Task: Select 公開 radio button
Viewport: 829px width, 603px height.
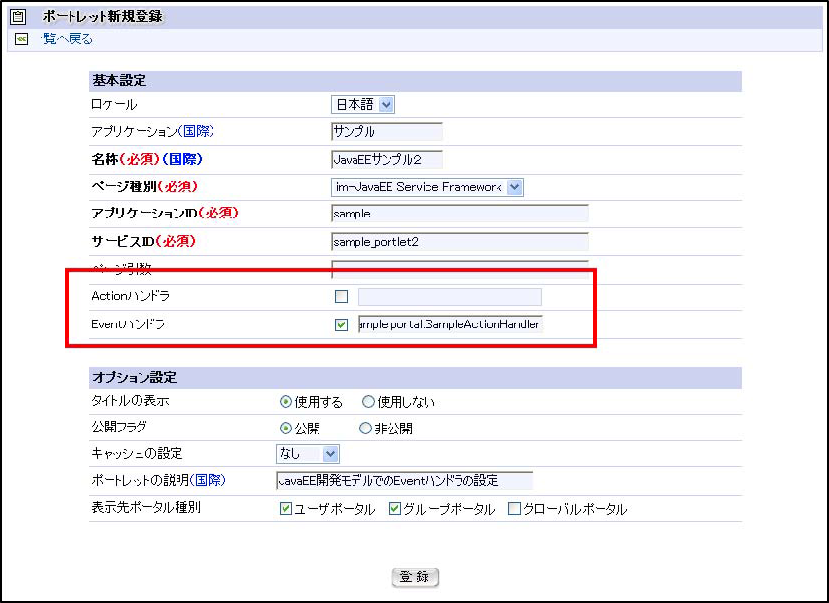Action: coord(285,428)
